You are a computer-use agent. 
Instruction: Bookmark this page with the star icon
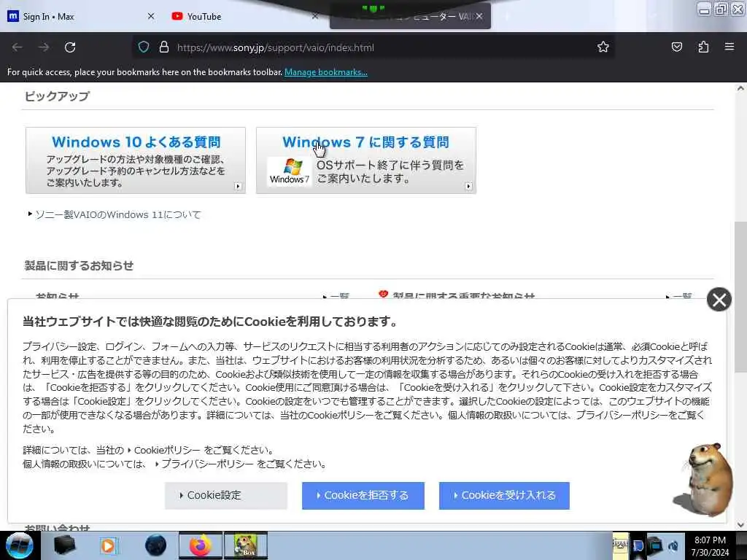pyautogui.click(x=603, y=47)
